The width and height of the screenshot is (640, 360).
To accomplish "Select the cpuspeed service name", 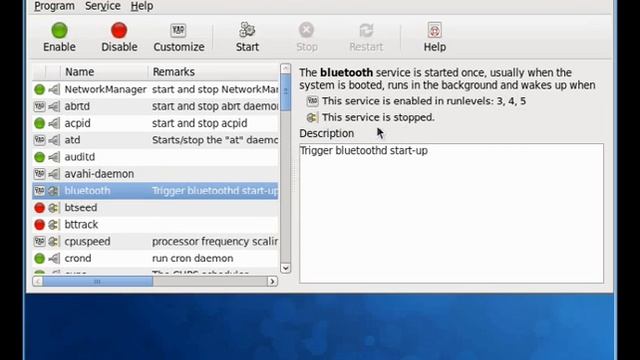I will (87, 242).
